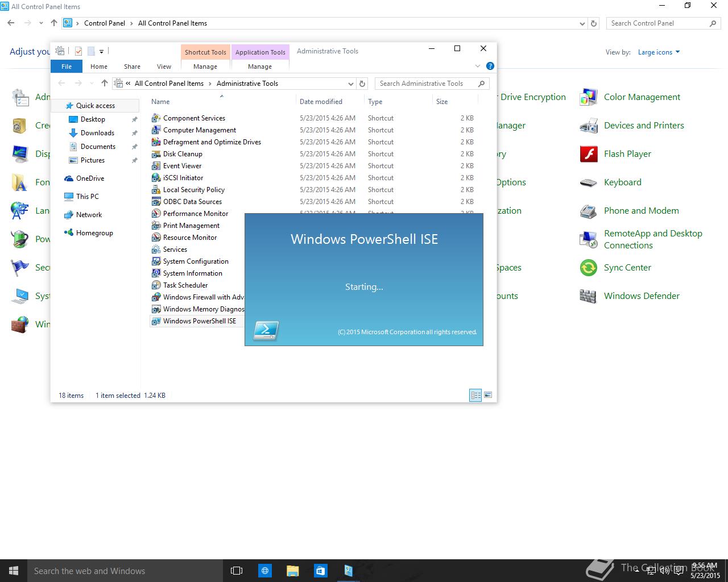Click All Control Panel Items breadcrumb in Explorer
This screenshot has width=728, height=582.
(169, 84)
